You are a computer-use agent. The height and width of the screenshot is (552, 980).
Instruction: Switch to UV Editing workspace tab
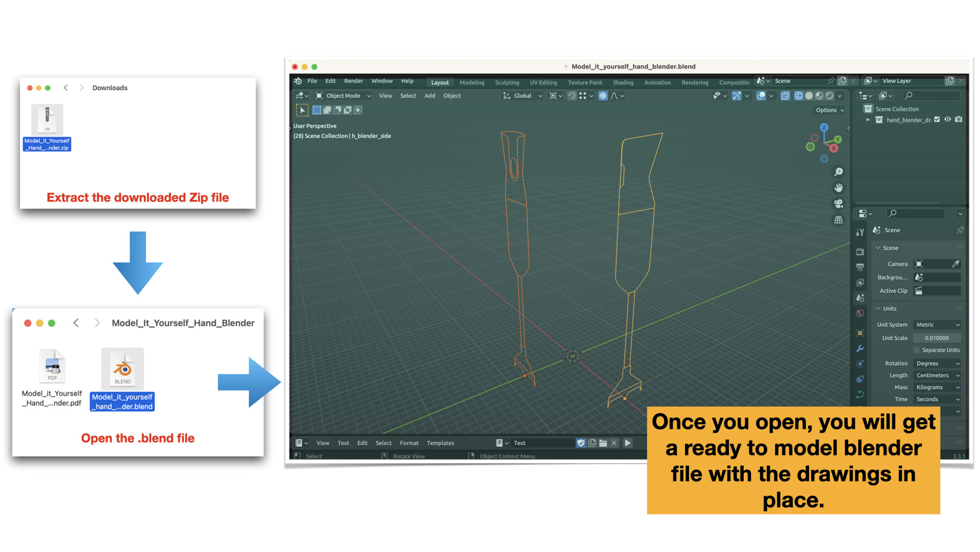tap(543, 83)
